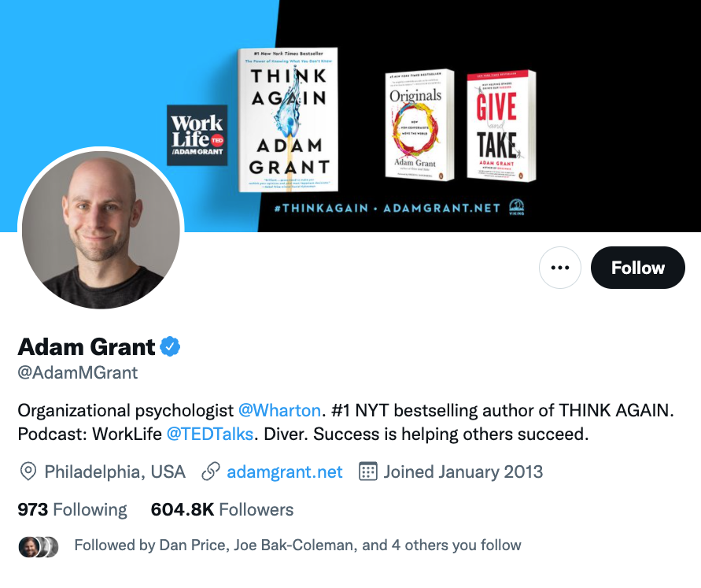Click the Give and Take book cover
Viewport: 701px width, 588px height.
(x=501, y=126)
